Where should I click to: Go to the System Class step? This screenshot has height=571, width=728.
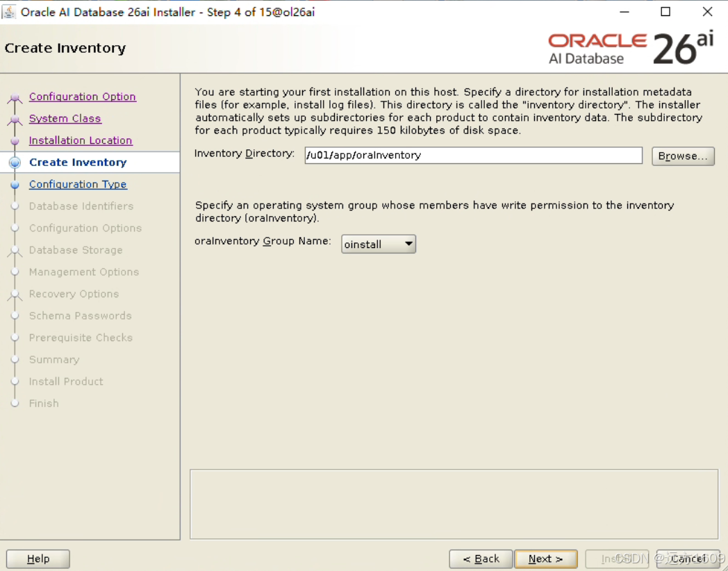point(65,118)
